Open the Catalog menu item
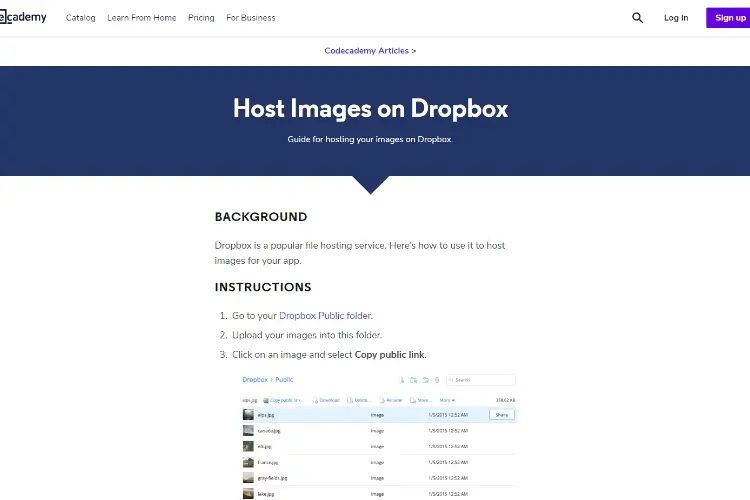This screenshot has height=500, width=750. coord(80,18)
